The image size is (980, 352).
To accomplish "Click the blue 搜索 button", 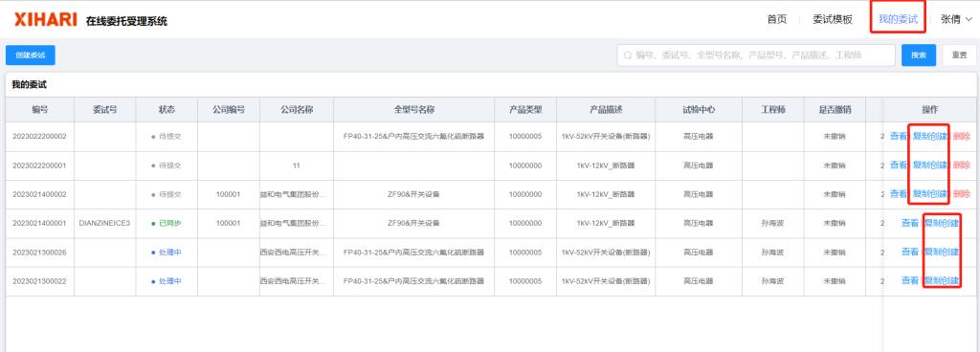I will click(x=918, y=55).
